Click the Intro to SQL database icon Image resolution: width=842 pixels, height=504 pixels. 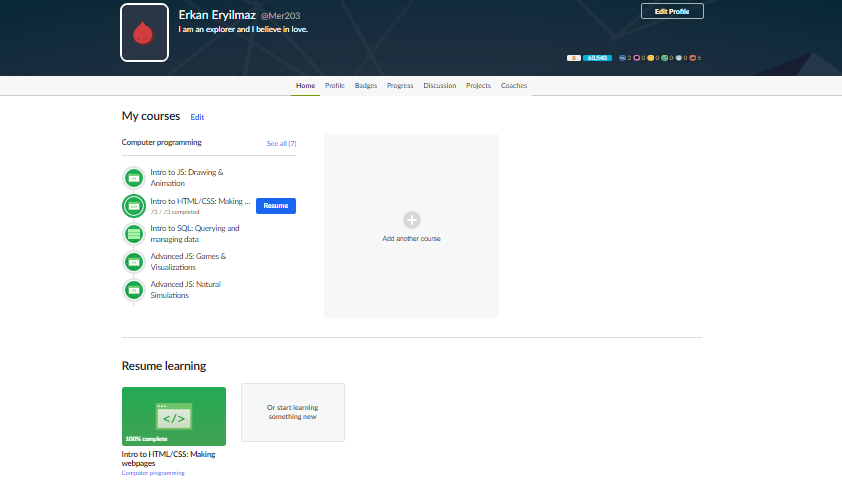134,234
